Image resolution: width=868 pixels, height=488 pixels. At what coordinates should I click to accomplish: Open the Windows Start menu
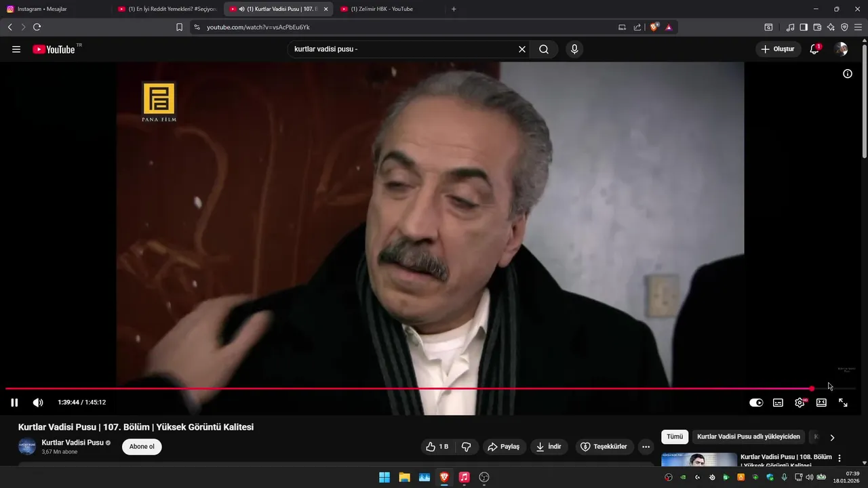click(x=384, y=477)
